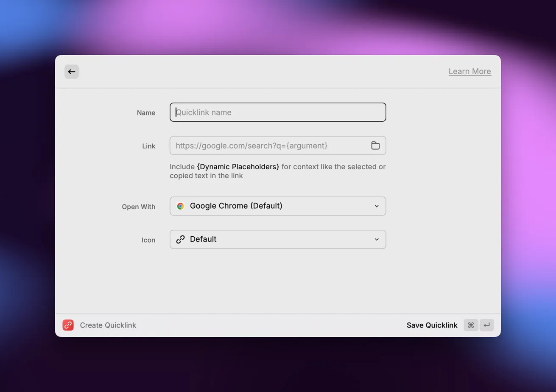The width and height of the screenshot is (556, 392).
Task: Click the Icon field label
Action: click(x=148, y=240)
